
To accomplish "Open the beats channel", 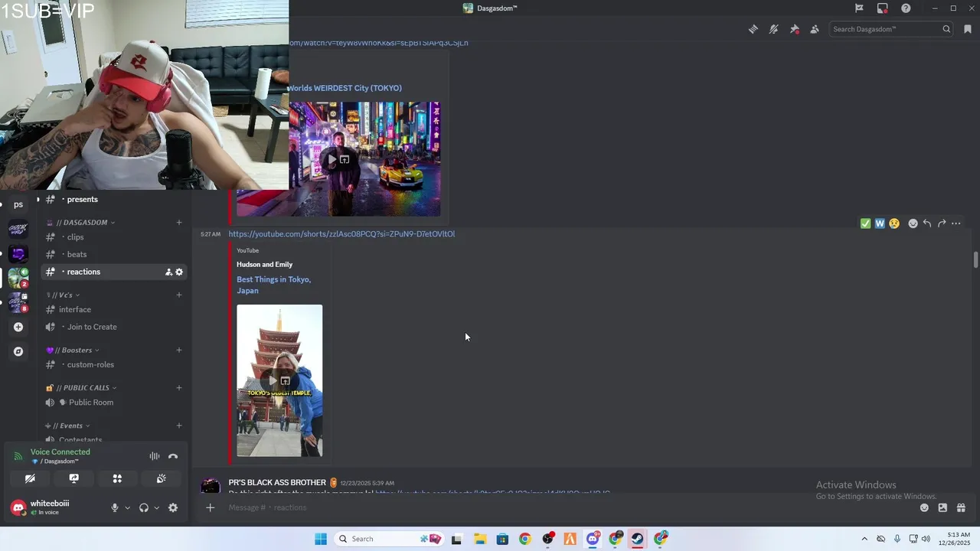I will tap(115, 254).
